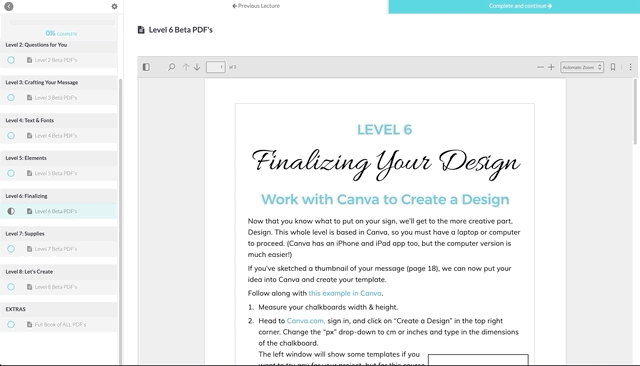Toggle Level 6 Beta PDF's half-filled circle
Viewport: 640px width, 366px height.
click(11, 211)
